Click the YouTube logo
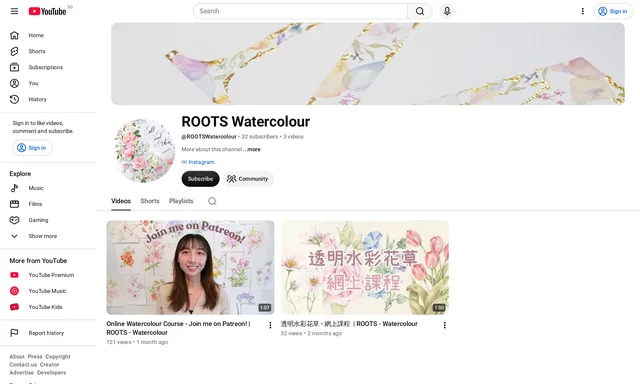The height and width of the screenshot is (384, 640). point(47,11)
